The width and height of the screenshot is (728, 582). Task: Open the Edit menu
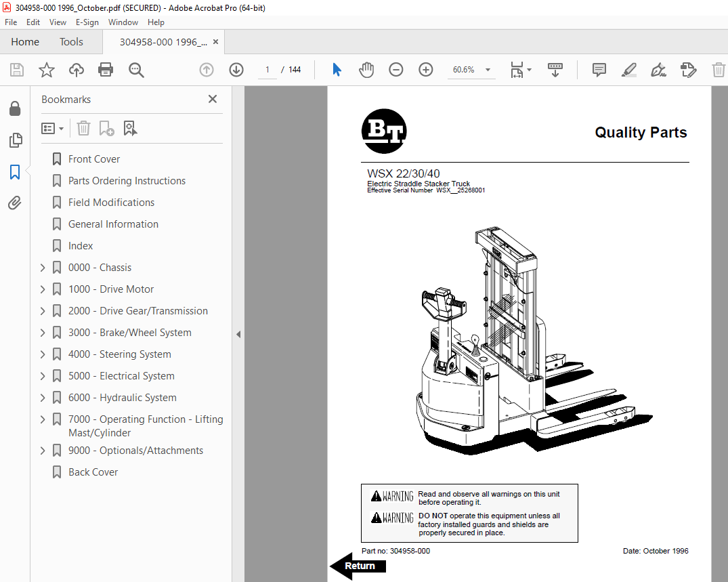pyautogui.click(x=33, y=22)
